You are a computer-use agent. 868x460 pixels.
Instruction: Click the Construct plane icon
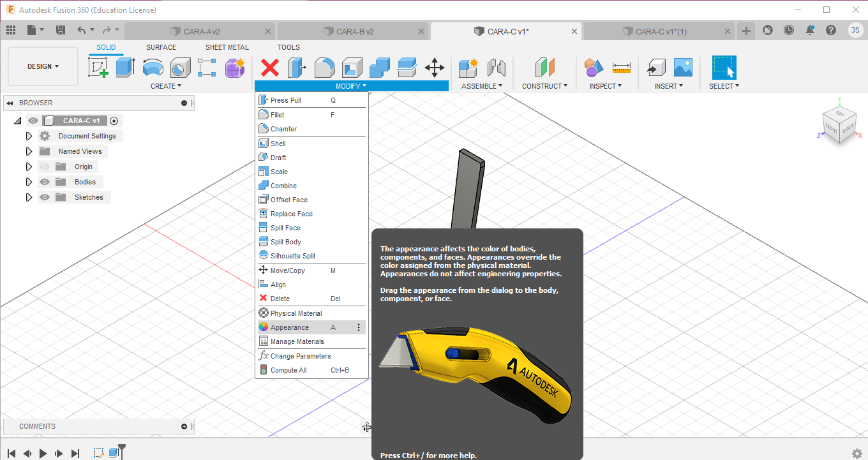pos(544,67)
